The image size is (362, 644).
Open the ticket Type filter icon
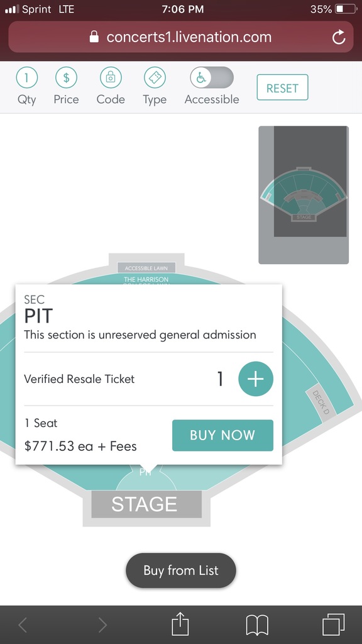coord(155,77)
